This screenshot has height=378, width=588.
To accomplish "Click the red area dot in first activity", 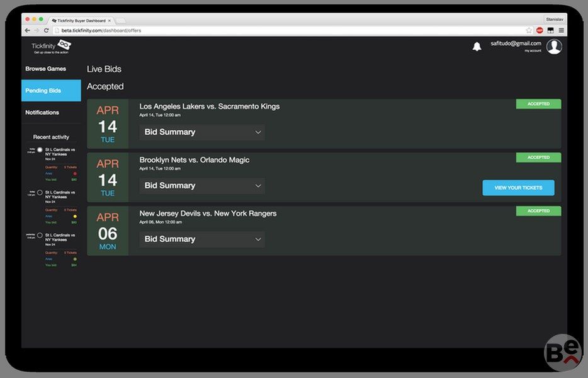I will click(x=75, y=174).
